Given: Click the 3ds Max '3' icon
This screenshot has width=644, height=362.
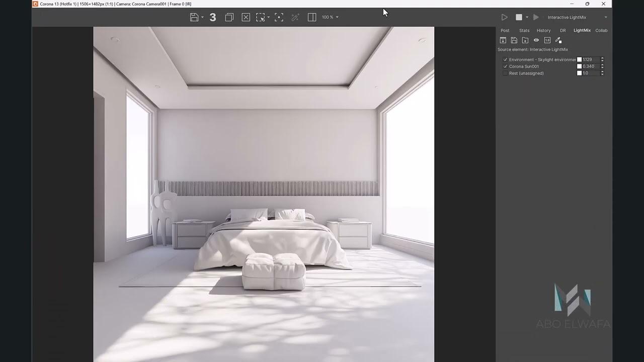Looking at the screenshot, I should tap(213, 17).
